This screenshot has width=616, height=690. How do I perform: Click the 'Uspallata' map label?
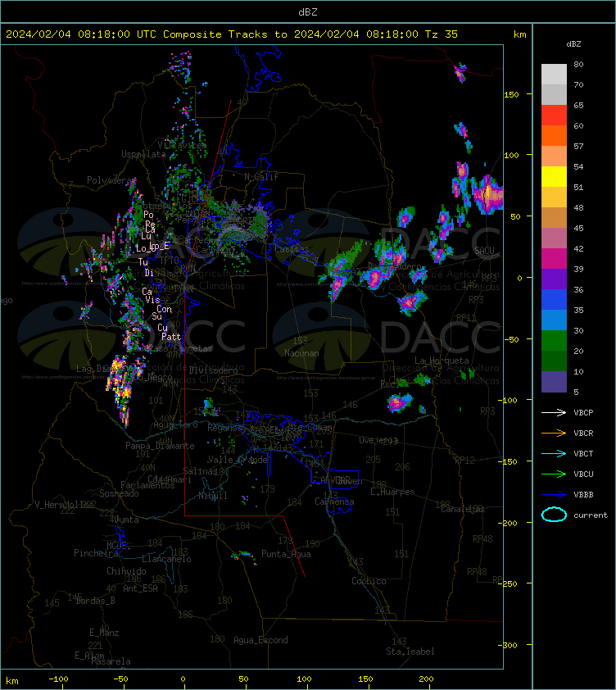[x=143, y=154]
